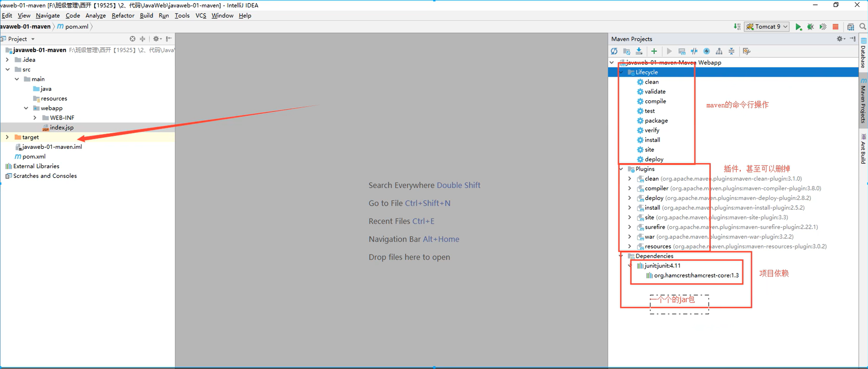Expand the .idea folder
The width and height of the screenshot is (868, 369).
(x=7, y=59)
